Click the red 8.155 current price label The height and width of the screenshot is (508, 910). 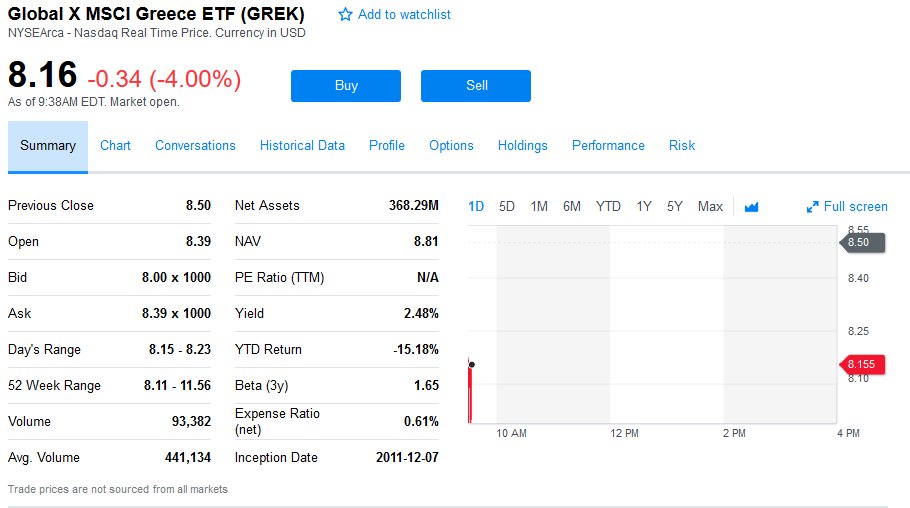tap(862, 365)
